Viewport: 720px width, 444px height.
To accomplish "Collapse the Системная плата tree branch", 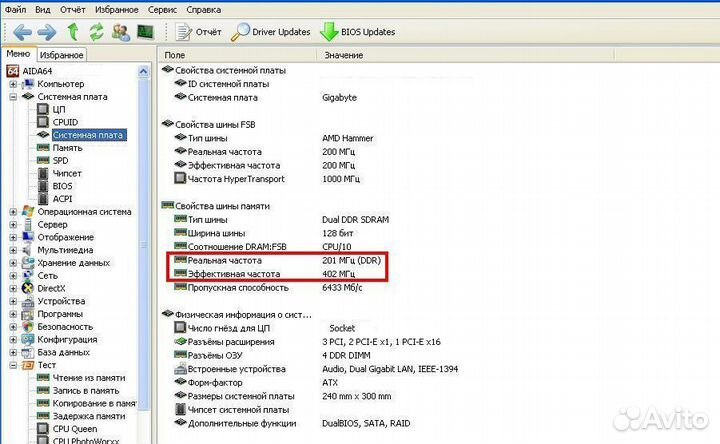I will pos(13,97).
